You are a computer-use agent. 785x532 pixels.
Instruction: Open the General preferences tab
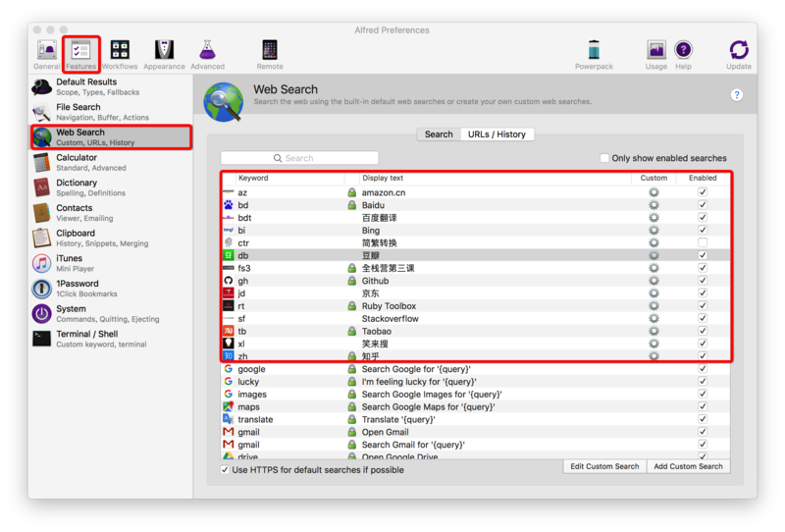click(46, 55)
